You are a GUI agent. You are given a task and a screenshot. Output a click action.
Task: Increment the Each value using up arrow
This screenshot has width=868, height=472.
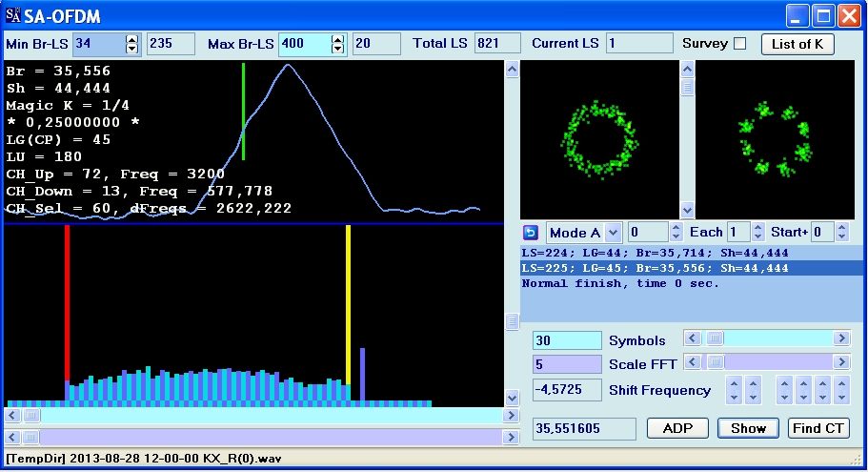tap(758, 228)
